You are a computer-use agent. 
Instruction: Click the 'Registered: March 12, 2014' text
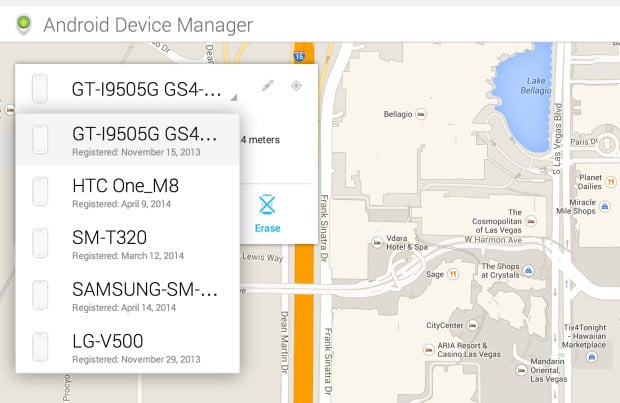pyautogui.click(x=128, y=256)
